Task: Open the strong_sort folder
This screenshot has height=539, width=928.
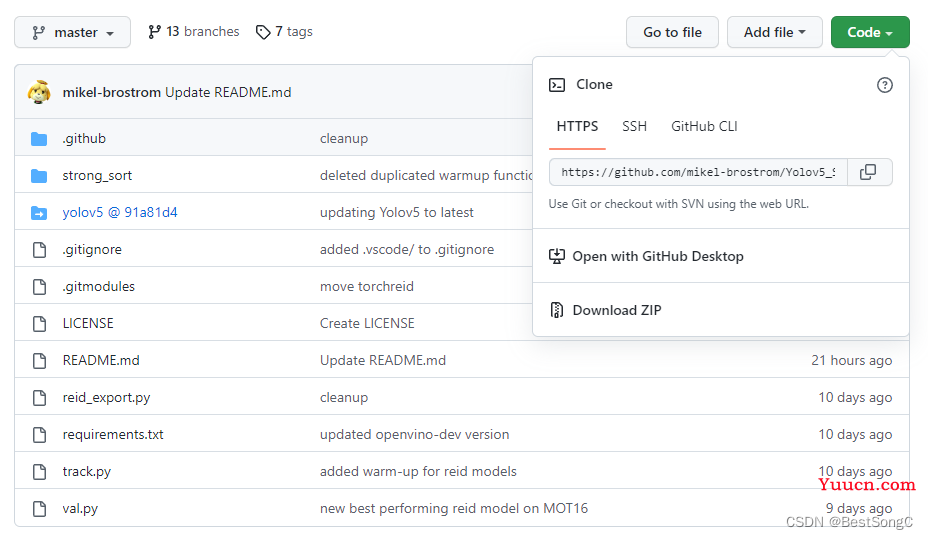Action: coord(97,176)
